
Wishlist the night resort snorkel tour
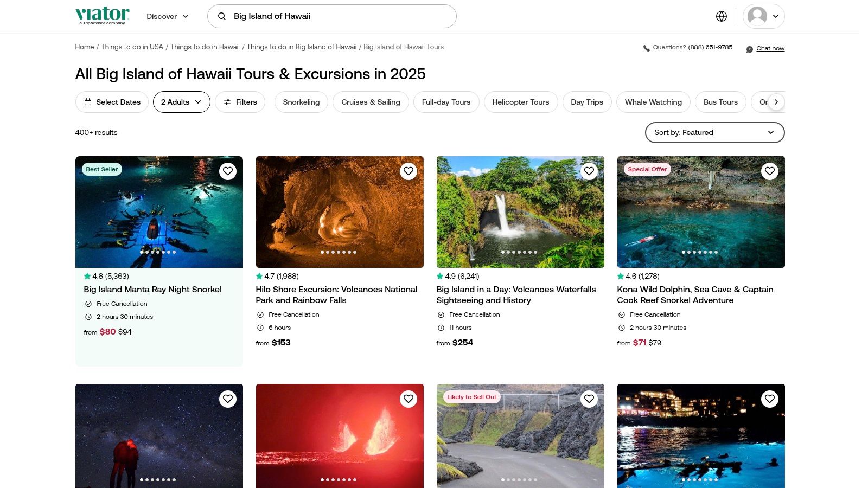[x=770, y=399]
